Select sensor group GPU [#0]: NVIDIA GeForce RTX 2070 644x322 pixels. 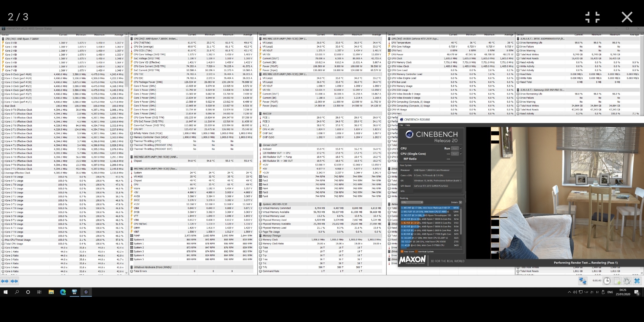pyautogui.click(x=451, y=39)
